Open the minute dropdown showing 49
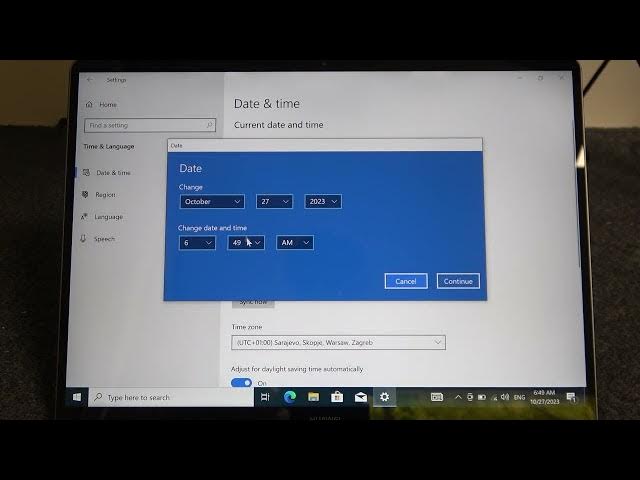 pos(246,243)
